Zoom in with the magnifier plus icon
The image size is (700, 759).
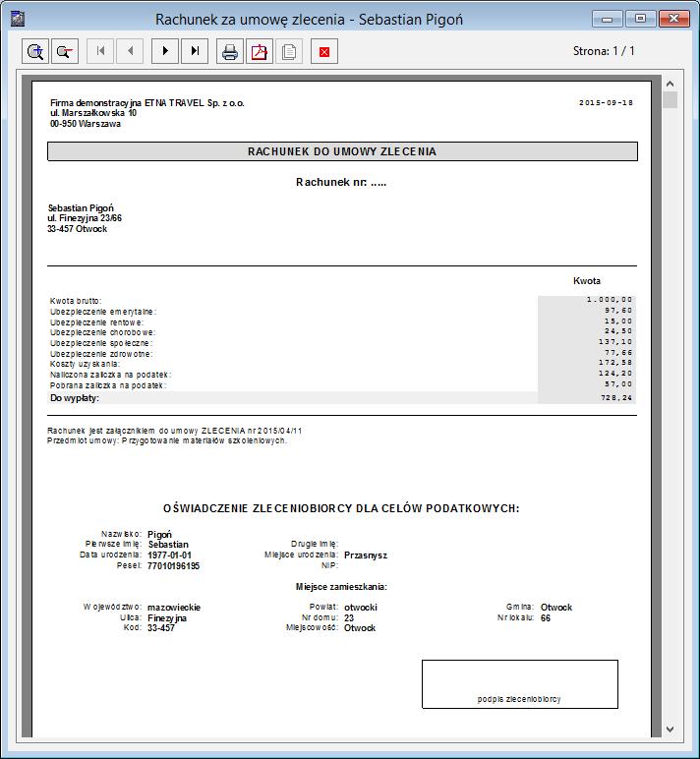click(35, 51)
